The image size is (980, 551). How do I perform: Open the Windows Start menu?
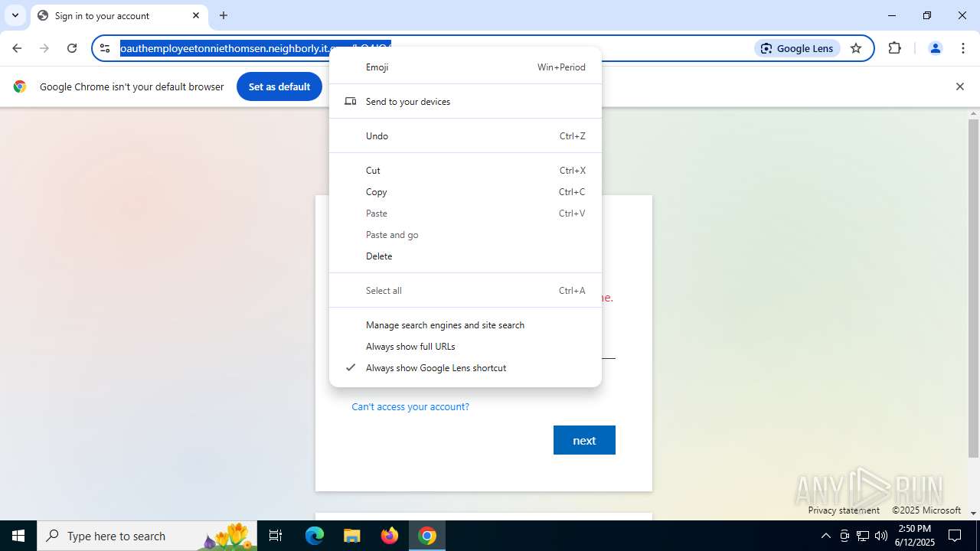point(18,536)
